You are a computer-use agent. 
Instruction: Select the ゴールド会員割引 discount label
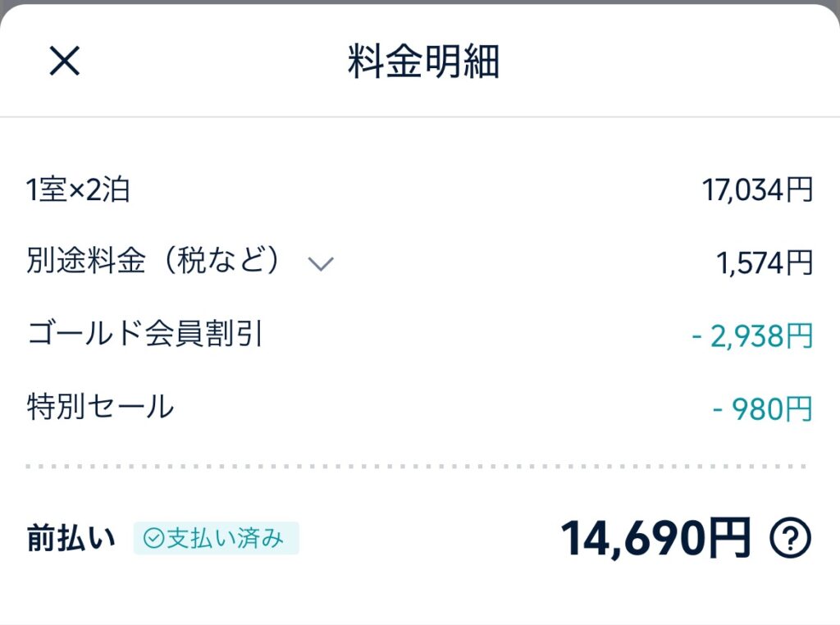pos(145,333)
